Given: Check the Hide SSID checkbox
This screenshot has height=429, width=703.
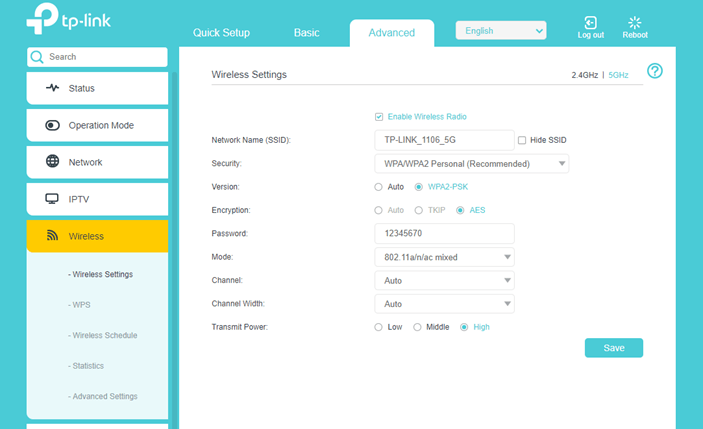Looking at the screenshot, I should 522,140.
